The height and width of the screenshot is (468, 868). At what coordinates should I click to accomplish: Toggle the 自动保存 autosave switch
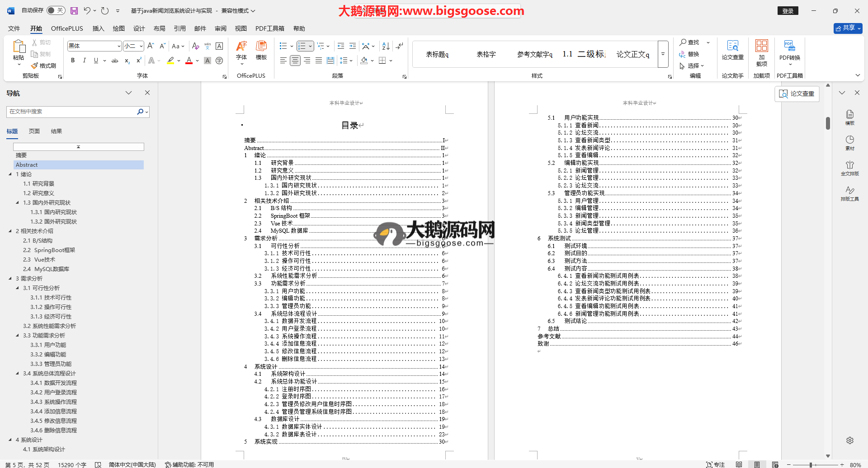pos(56,10)
